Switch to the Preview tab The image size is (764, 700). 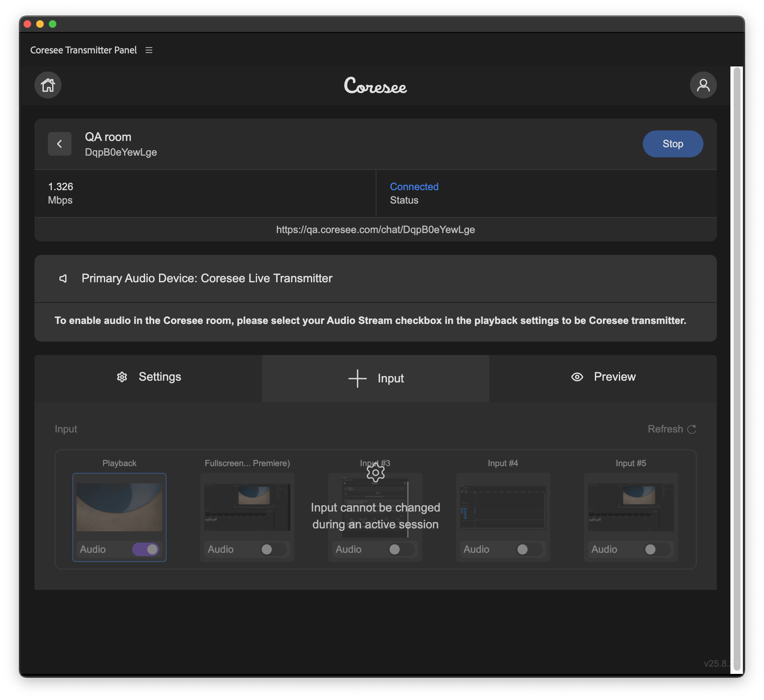[603, 378]
